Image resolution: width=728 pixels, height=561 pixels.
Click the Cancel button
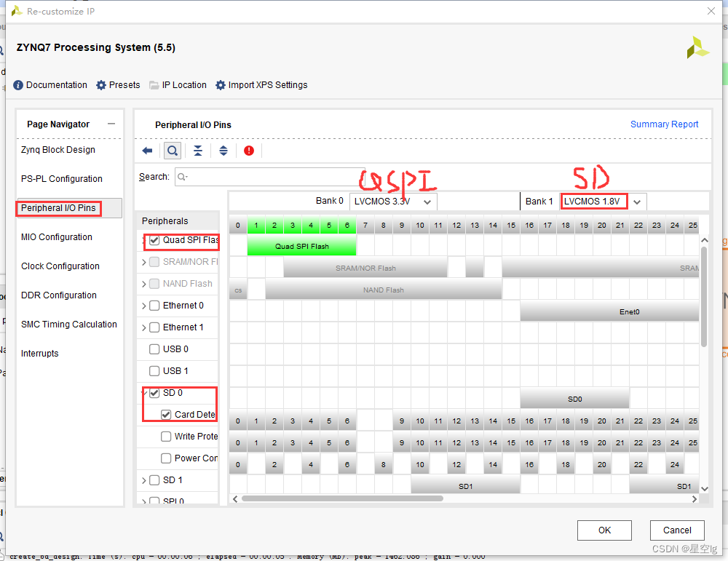677,530
